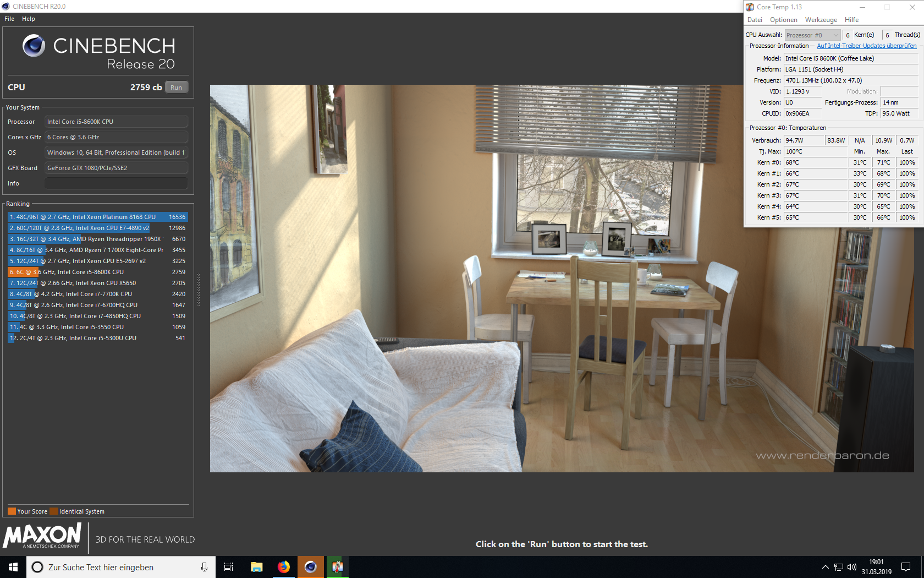This screenshot has height=578, width=924.
Task: Click the Kern #0 temperature 68°C
Action: 816,162
